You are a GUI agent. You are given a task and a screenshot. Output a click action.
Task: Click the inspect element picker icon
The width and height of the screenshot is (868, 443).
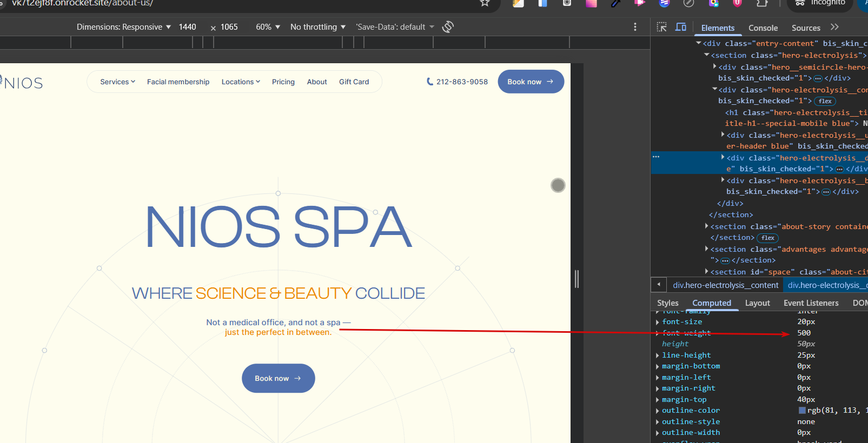(661, 27)
